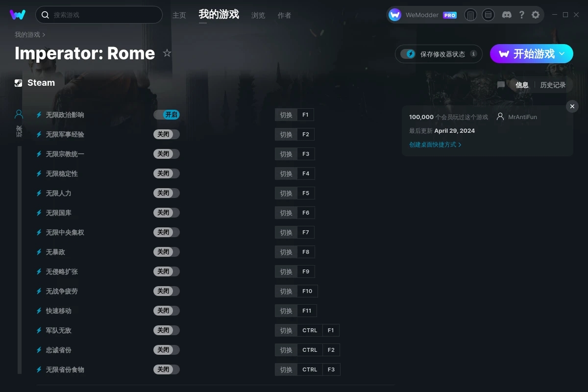Open the 浏览 tab
The height and width of the screenshot is (392, 588).
(x=258, y=15)
